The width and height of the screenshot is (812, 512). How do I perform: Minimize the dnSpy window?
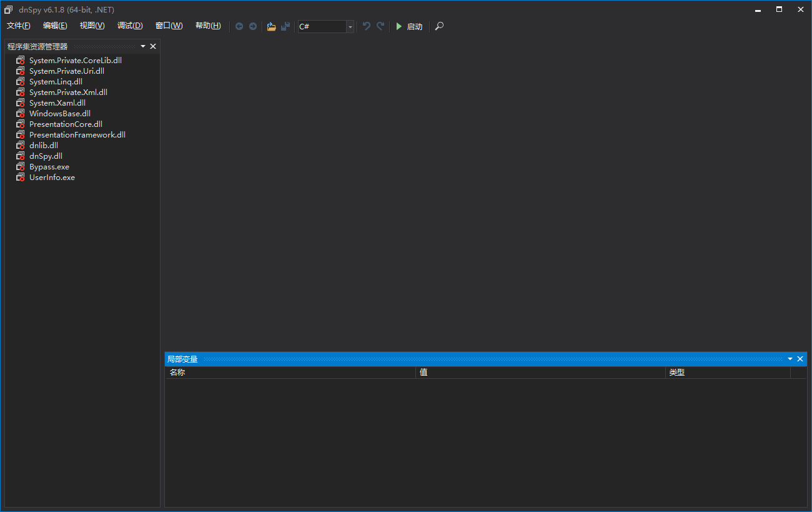pos(758,9)
